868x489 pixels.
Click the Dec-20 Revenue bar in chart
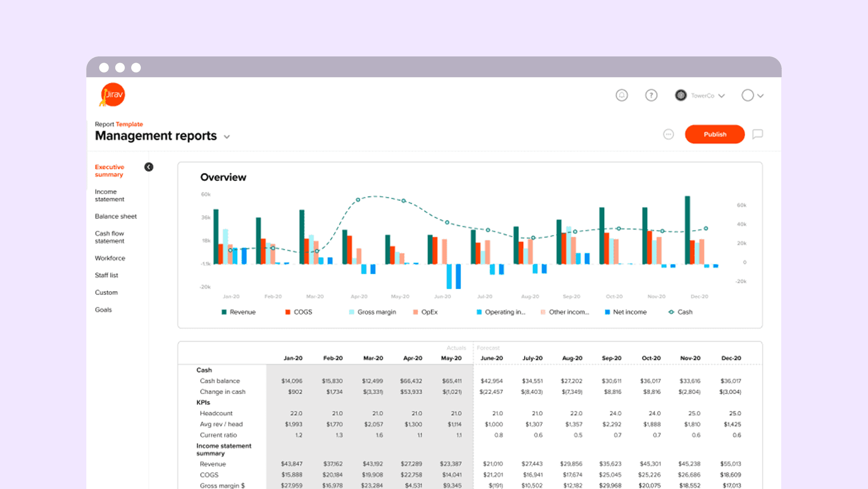coord(687,230)
